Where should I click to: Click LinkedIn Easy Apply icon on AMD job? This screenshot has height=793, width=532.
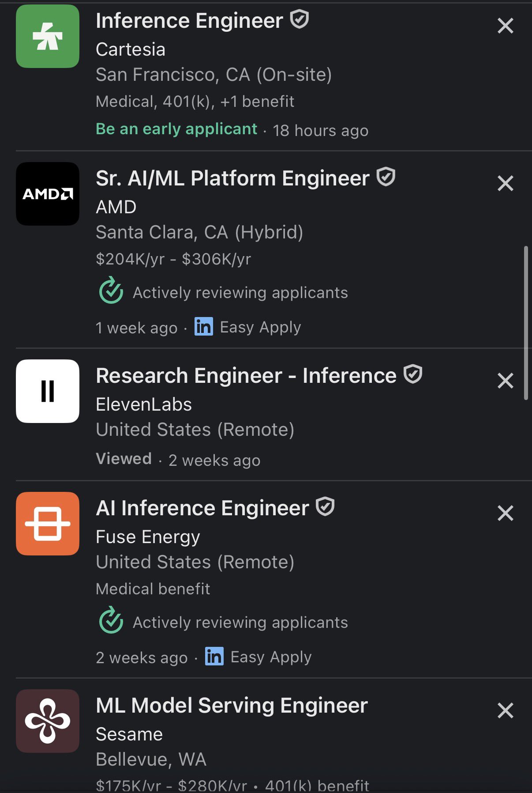coord(204,327)
